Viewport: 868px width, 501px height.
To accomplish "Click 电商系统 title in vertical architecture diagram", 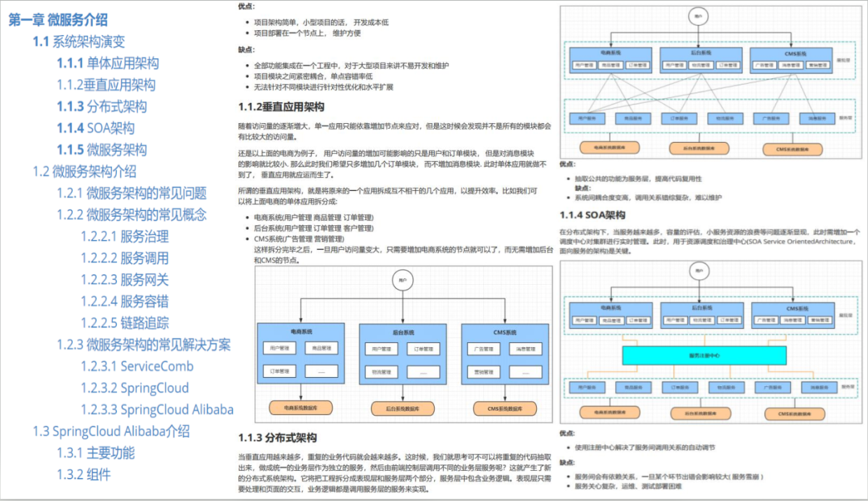I will tap(302, 332).
